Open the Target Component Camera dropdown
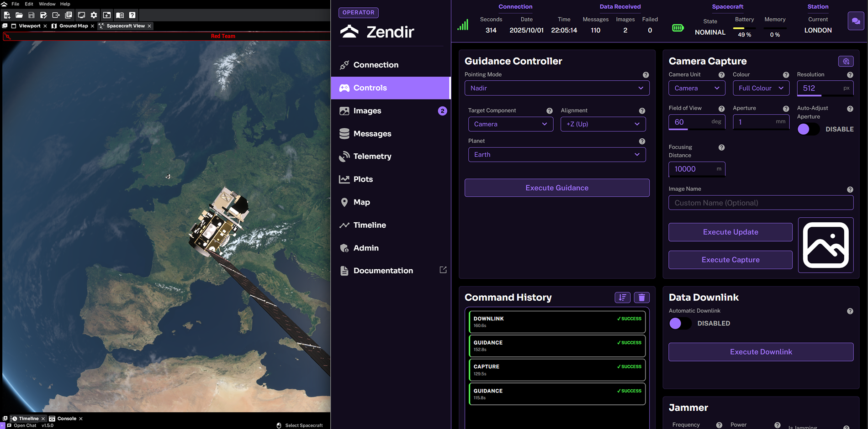868x429 pixels. [x=510, y=124]
